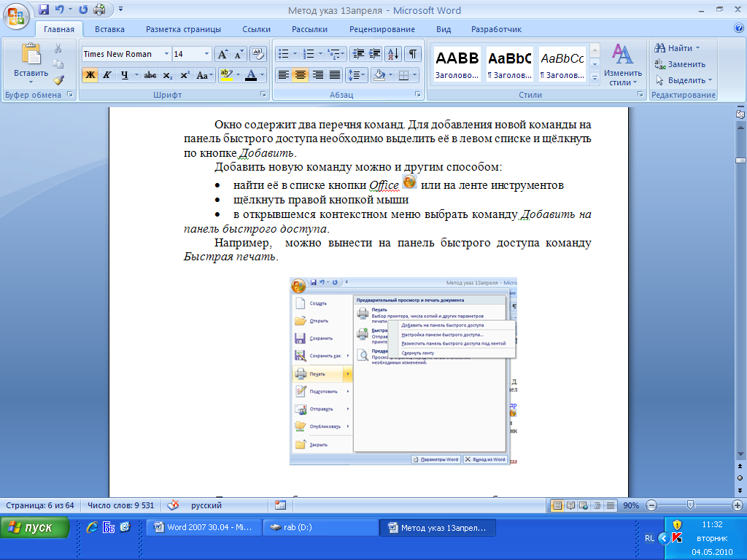Expand styles gallery more arrow
The image size is (747, 560).
595,79
